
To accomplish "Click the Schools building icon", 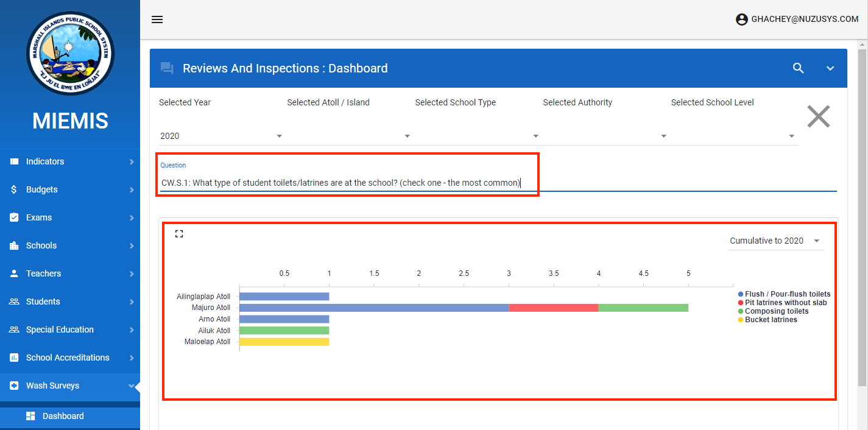I will 14,245.
